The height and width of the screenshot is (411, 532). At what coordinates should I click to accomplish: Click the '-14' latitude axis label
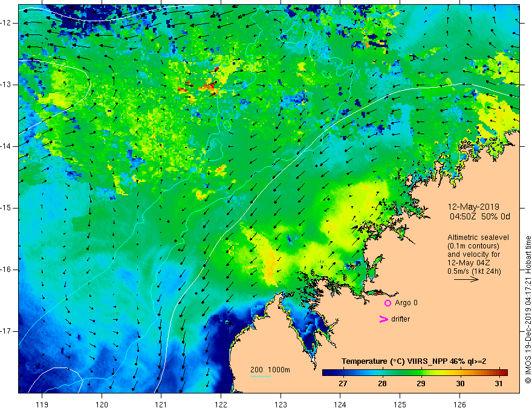click(x=7, y=146)
